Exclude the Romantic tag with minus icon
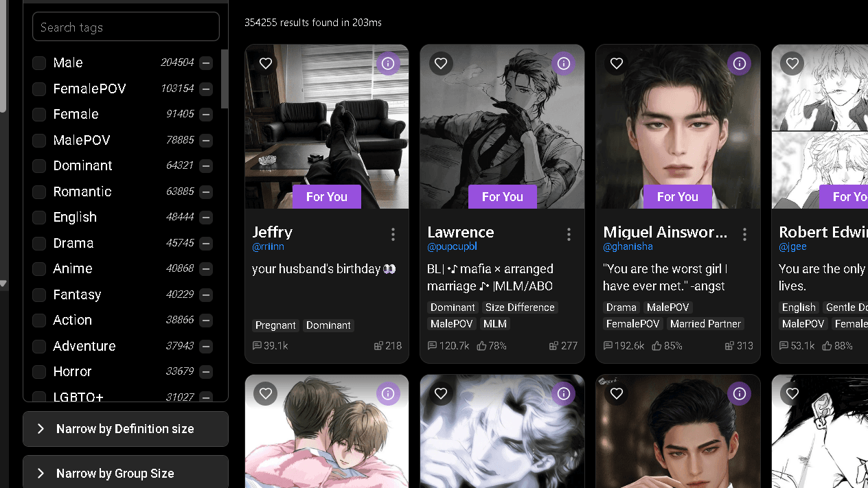The width and height of the screenshot is (868, 488). coord(206,192)
